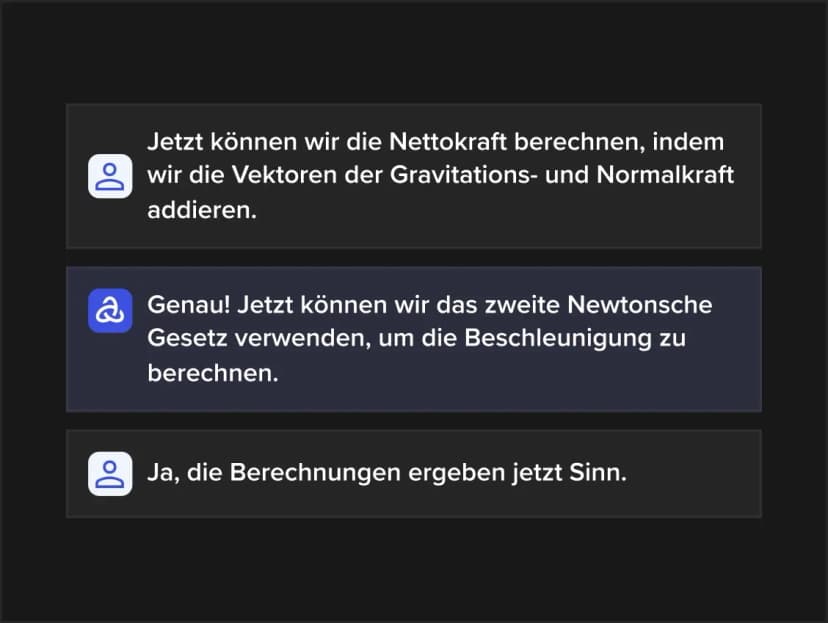Image resolution: width=828 pixels, height=623 pixels.
Task: Click the word "zweite" in assistant reply
Action: click(x=522, y=305)
